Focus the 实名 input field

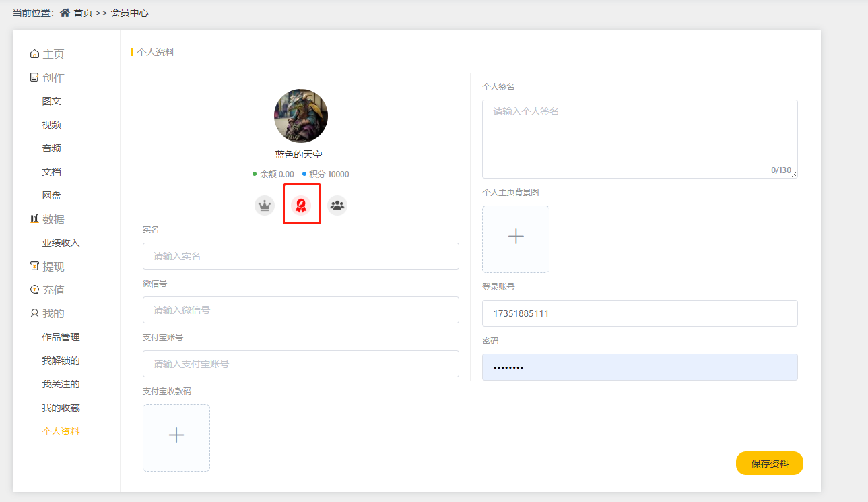[301, 256]
